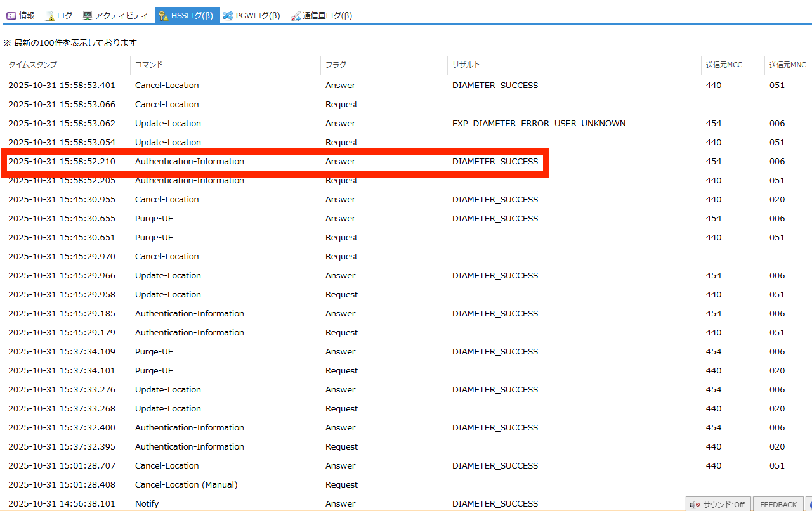Toggle the サウンド:Off sound button
Viewport: 812px width, 511px height.
tap(718, 505)
